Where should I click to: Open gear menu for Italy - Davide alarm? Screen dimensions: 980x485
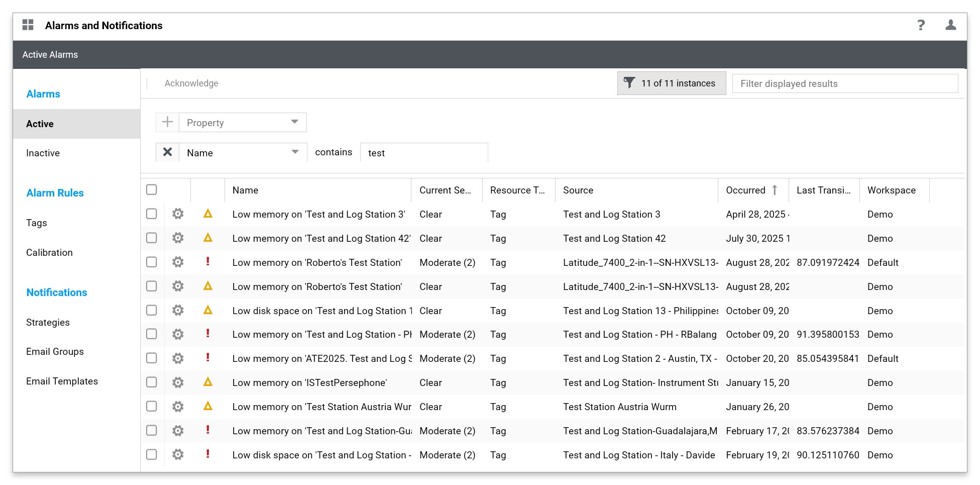coord(178,455)
